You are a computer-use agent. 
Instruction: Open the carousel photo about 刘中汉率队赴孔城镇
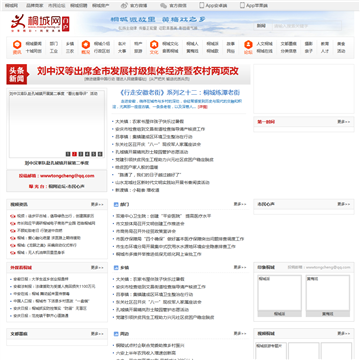pyautogui.click(x=57, y=124)
